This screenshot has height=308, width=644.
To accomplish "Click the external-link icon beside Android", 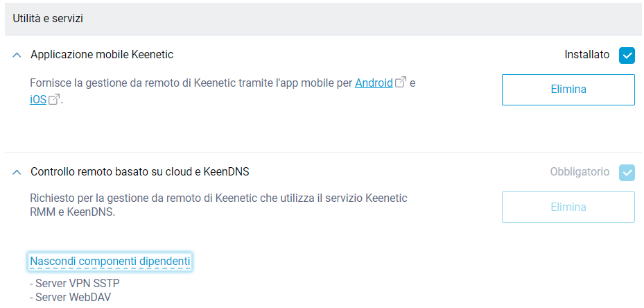I will click(x=401, y=83).
